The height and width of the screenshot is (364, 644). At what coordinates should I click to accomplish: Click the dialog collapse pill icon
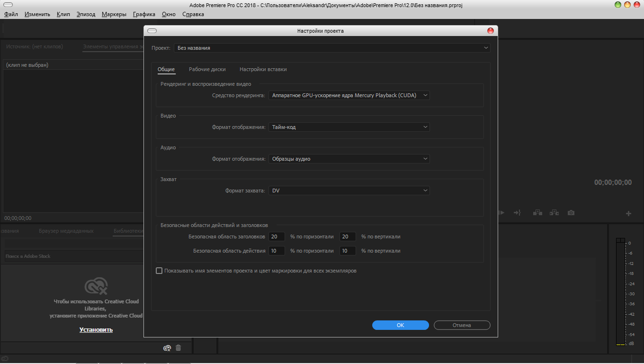(152, 31)
